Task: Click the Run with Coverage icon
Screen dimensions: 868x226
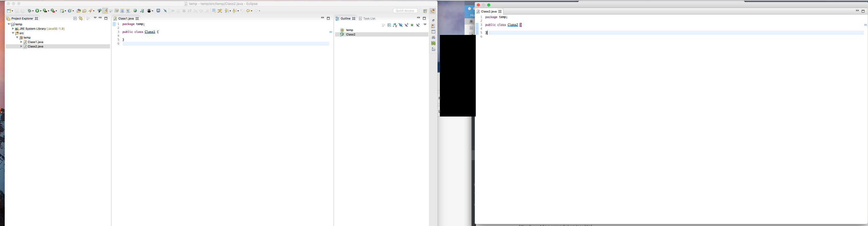Action: click(x=45, y=11)
